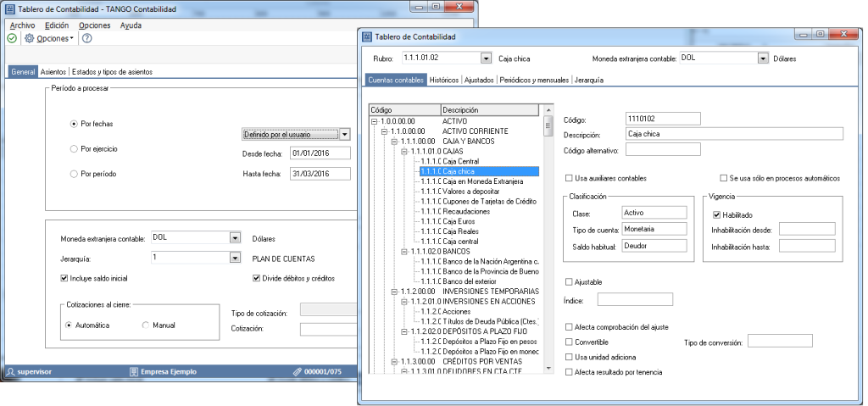Click the second window's title bar app icon

coord(366,37)
